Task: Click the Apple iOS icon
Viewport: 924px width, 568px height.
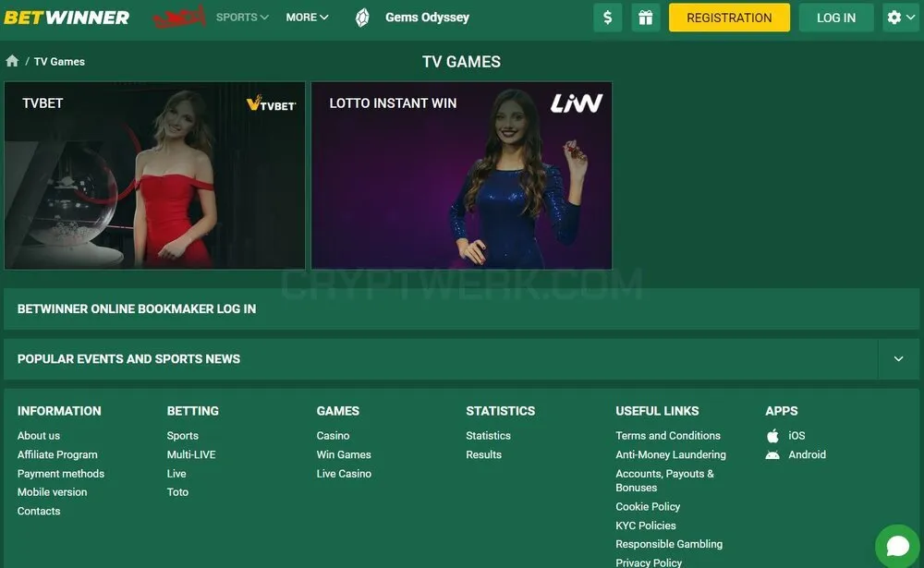Action: [772, 435]
